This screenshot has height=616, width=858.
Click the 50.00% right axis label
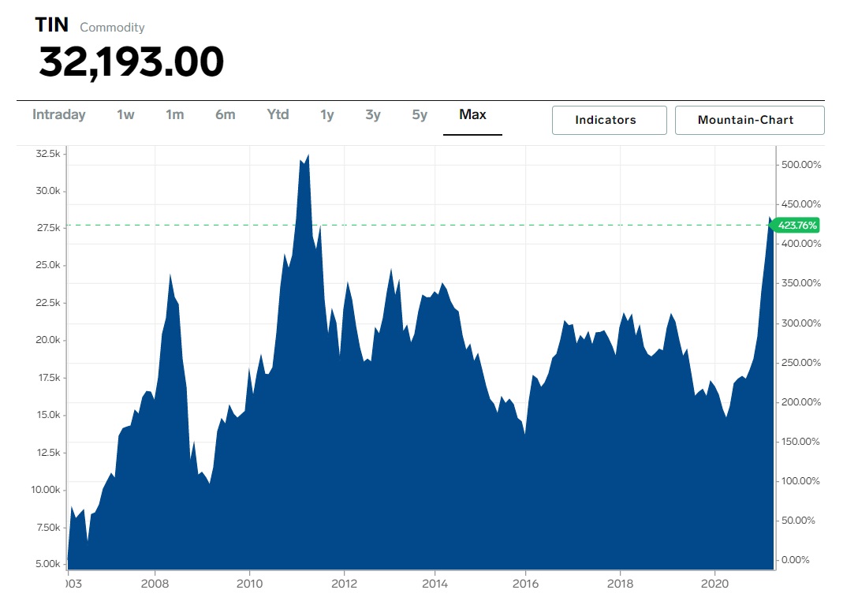coord(798,521)
